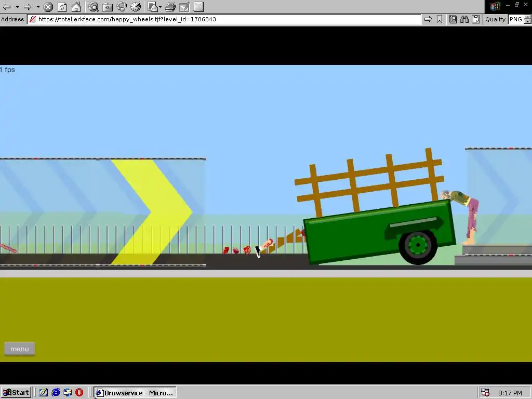This screenshot has width=532, height=399.
Task: Open the Windows Start button
Action: pos(16,393)
